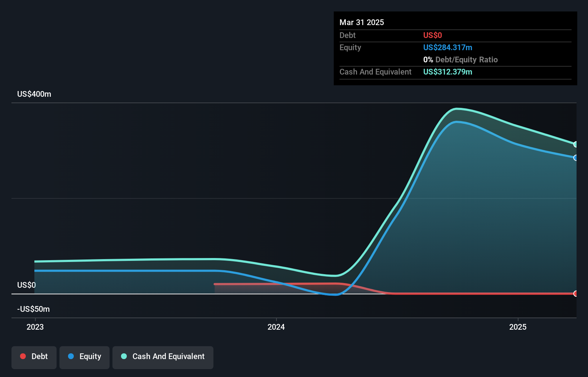The width and height of the screenshot is (588, 377).
Task: Select the red Debt endpoint marker
Action: coord(576,294)
